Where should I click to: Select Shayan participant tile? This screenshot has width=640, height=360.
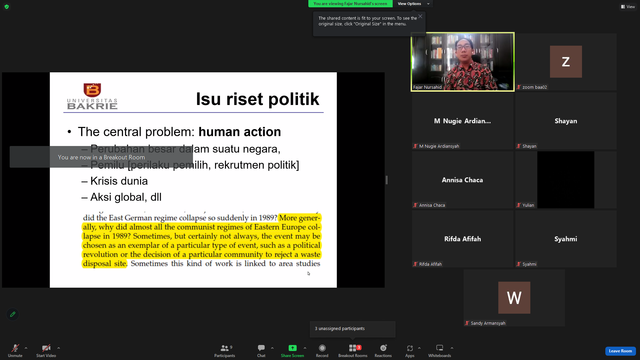pos(566,121)
